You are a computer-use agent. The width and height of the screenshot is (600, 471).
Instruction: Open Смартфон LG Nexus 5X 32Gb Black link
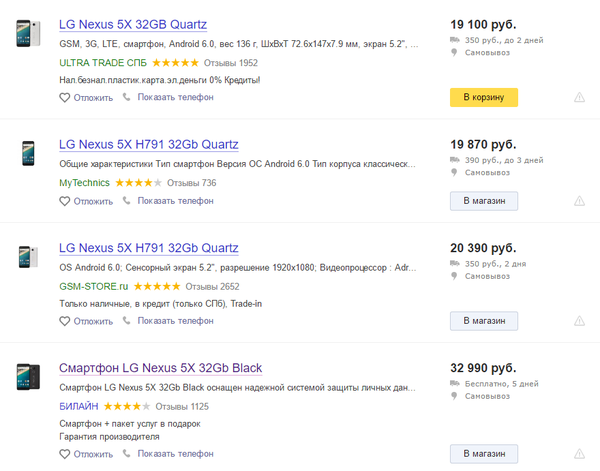(160, 368)
